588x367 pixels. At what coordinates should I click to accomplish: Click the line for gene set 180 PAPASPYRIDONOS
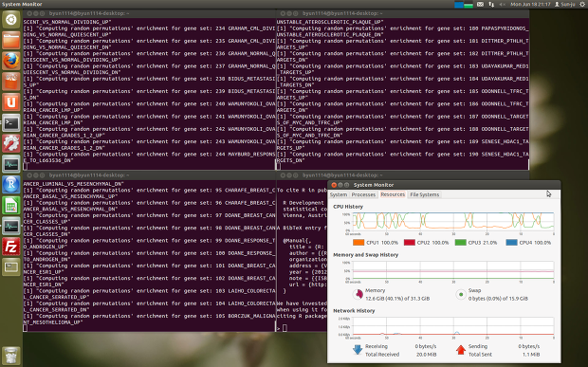coord(403,28)
